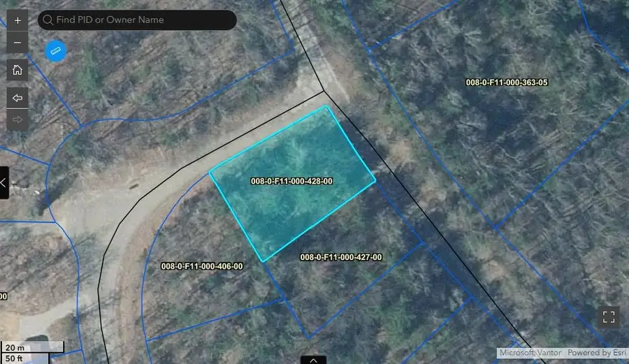Zoom in with the plus button
Screen dimensions: 629x364
(x=17, y=20)
